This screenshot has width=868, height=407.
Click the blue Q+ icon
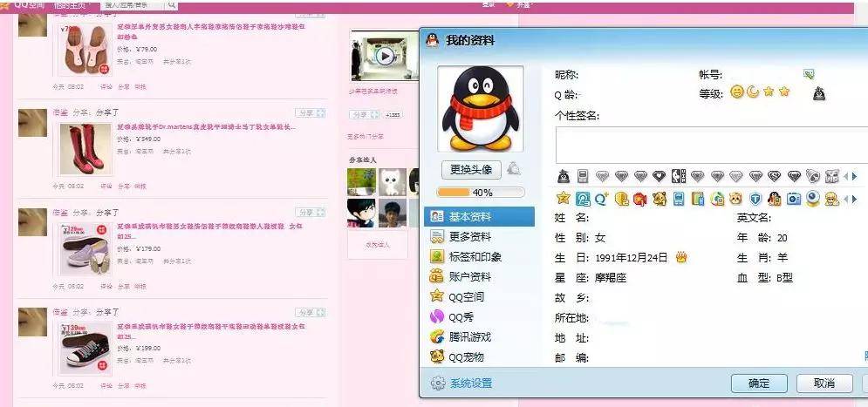point(602,199)
